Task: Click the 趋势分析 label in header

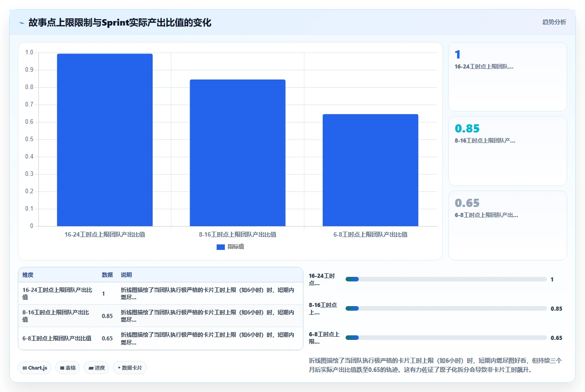Action: pos(554,22)
